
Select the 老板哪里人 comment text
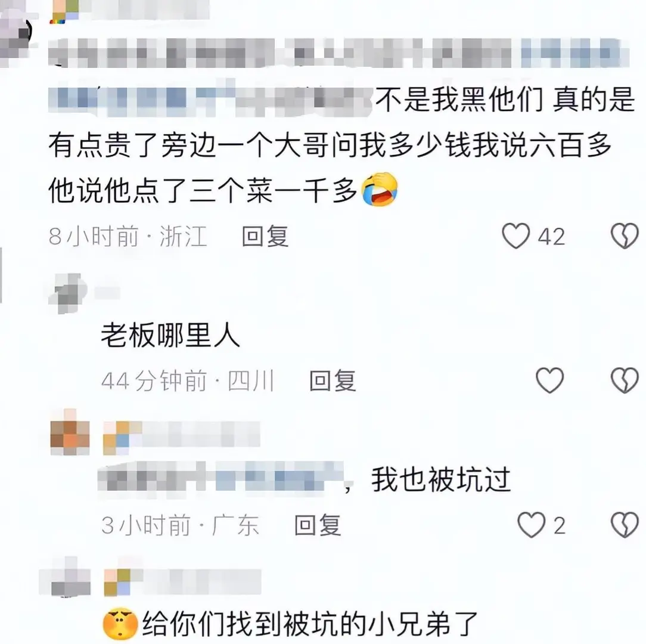point(170,335)
